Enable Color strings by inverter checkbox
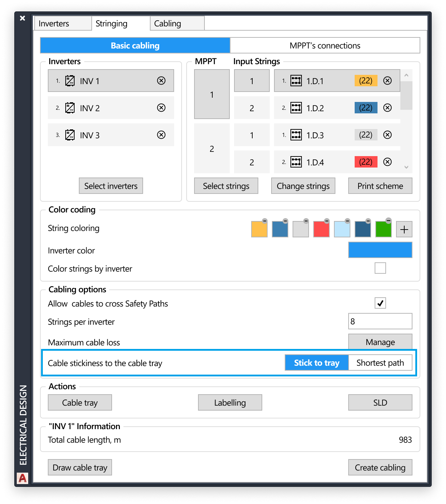Image resolution: width=446 pixels, height=504 pixels. [x=380, y=268]
